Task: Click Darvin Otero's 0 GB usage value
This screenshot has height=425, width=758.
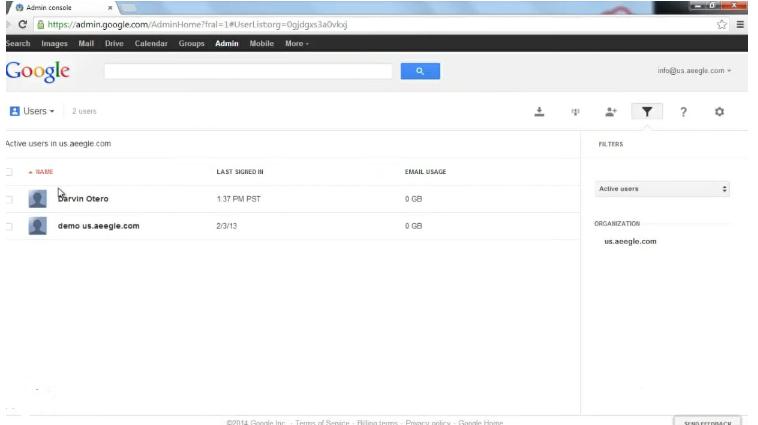Action: pyautogui.click(x=413, y=199)
